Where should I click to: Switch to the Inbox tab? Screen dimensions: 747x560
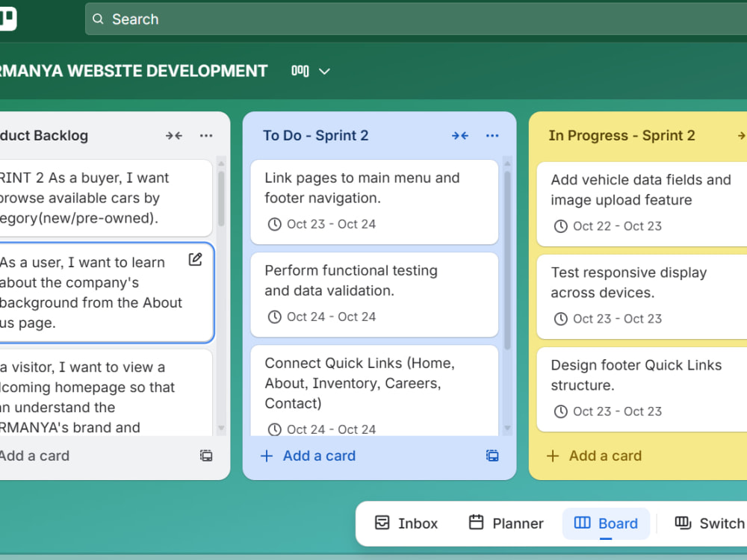(x=406, y=523)
